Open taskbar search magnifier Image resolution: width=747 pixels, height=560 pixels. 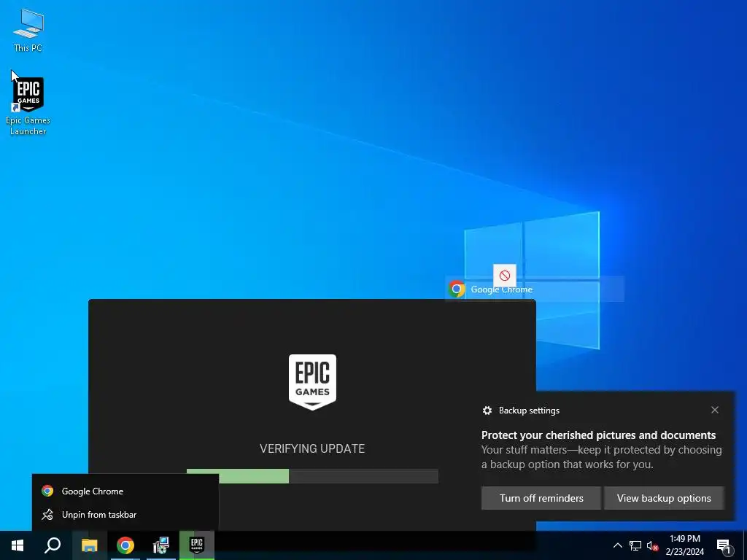point(53,545)
